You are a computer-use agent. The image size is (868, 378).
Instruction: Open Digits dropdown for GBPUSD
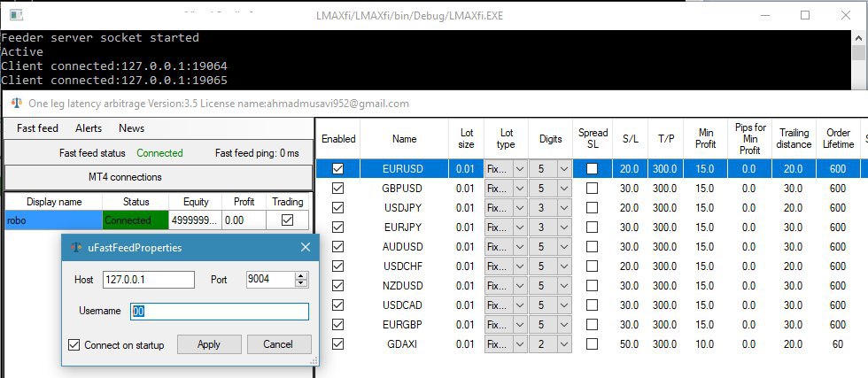564,189
